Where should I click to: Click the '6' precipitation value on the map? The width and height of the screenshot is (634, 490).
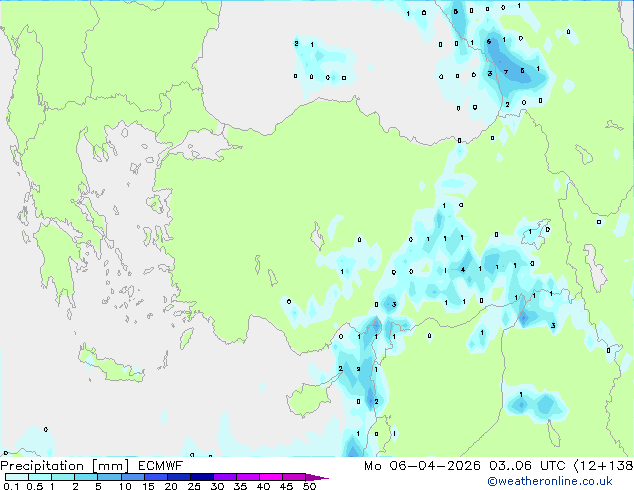[489, 41]
